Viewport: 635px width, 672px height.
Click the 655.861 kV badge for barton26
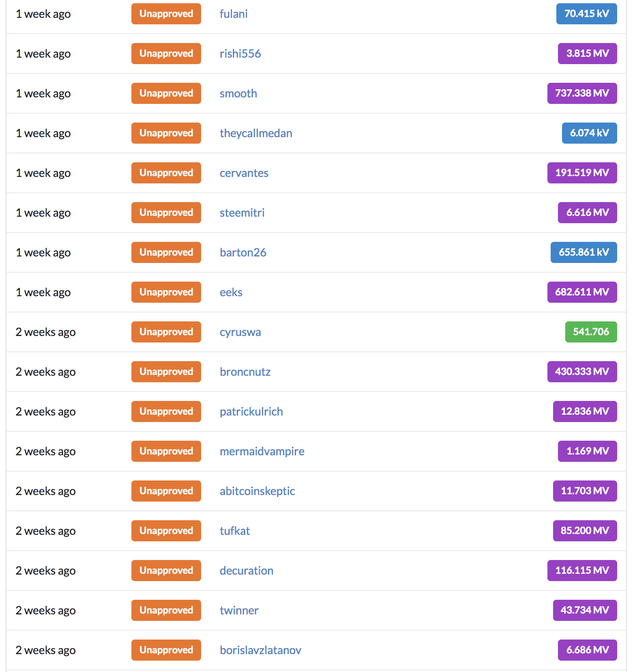point(584,252)
